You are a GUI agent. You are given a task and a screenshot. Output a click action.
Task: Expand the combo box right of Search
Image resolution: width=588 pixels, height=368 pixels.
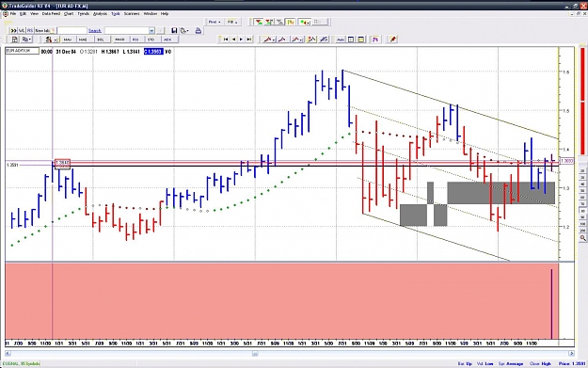[x=151, y=31]
